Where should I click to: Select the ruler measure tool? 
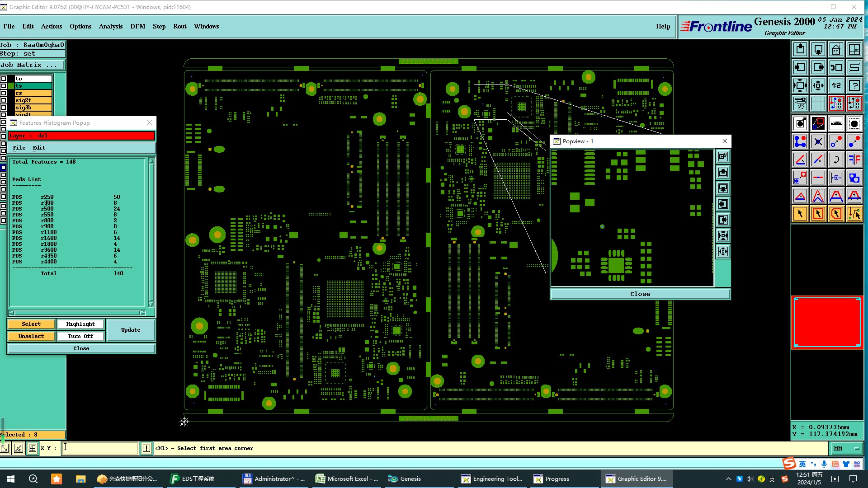click(x=836, y=123)
